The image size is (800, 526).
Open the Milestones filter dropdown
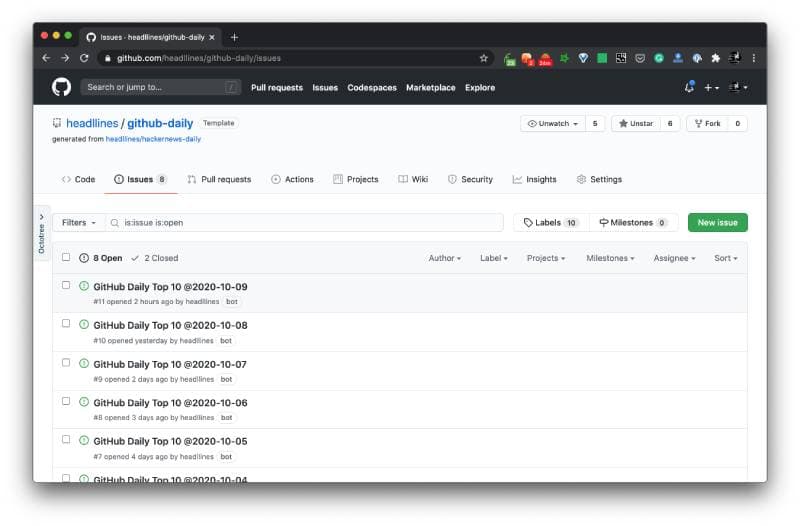point(610,258)
